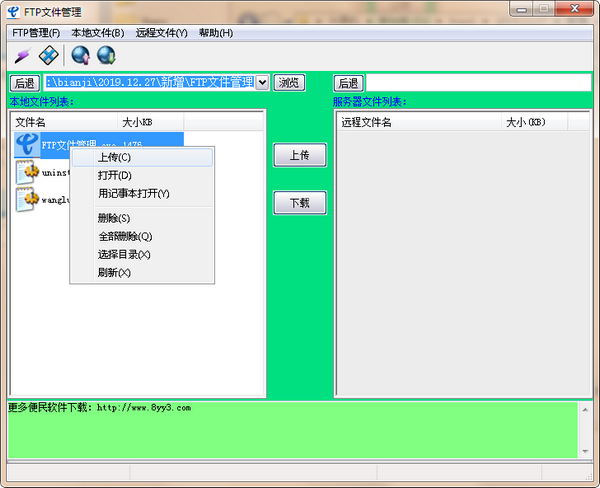Choose 用记事本打开(Y) in context menu
The image size is (600, 488).
click(x=134, y=193)
